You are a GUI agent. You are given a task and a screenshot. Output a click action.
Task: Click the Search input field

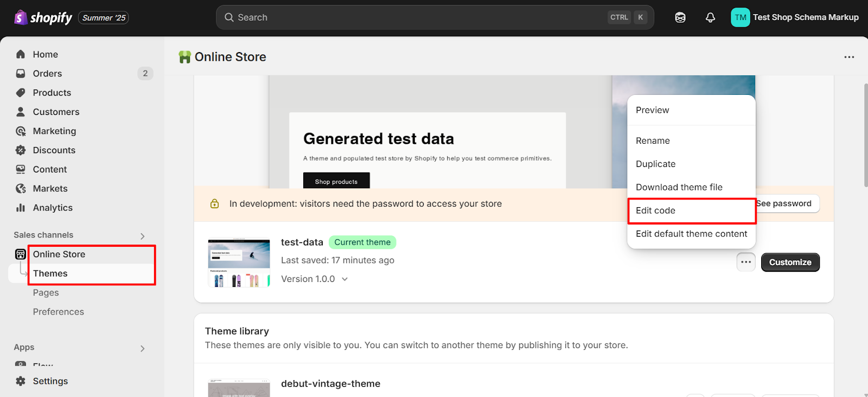click(x=435, y=17)
